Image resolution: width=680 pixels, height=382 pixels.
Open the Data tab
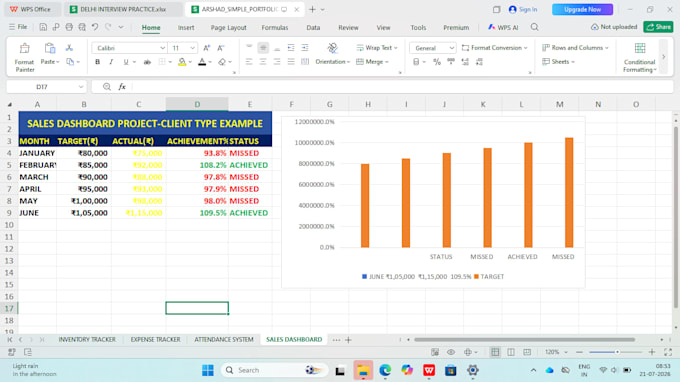313,27
